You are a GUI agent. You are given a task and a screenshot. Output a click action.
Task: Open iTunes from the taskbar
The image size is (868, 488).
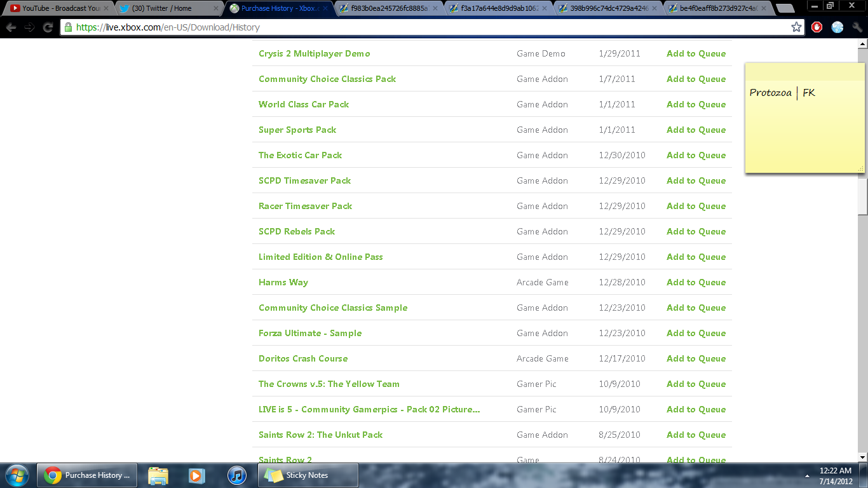236,475
